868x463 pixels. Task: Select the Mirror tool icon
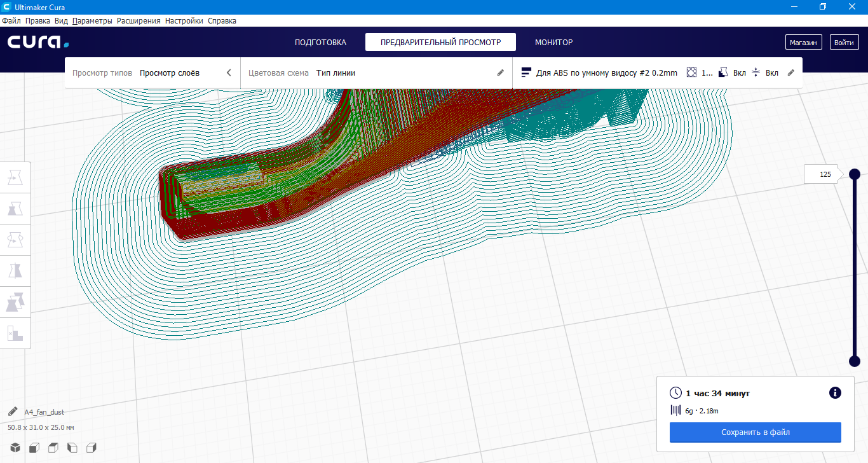(15, 271)
